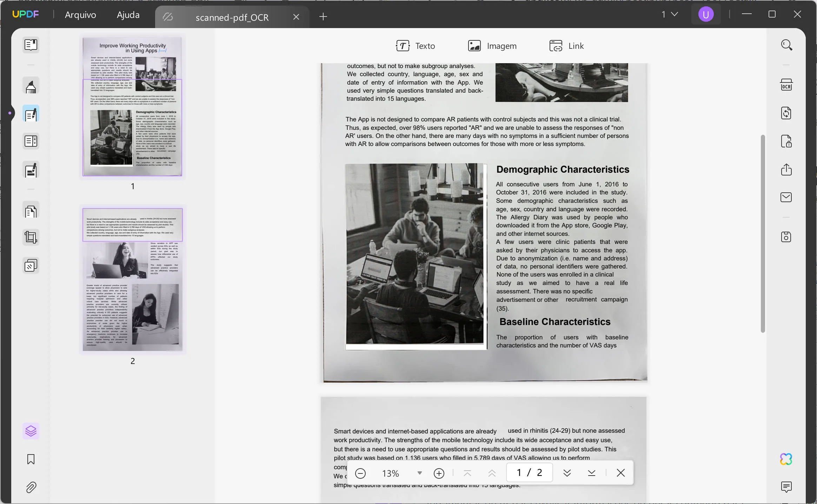Viewport: 817px width, 504px height.
Task: Select page 2 thumbnail
Action: pyautogui.click(x=133, y=280)
